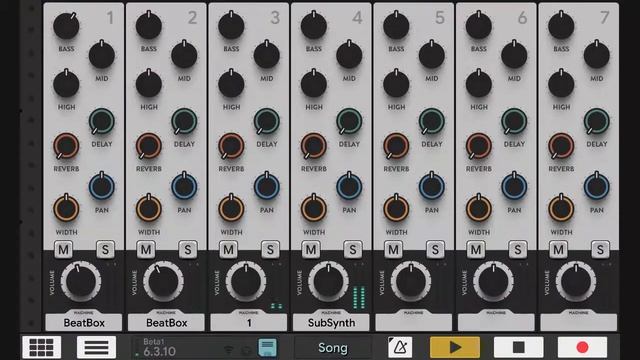Open the channel 1 BeatBox machine label
The height and width of the screenshot is (360, 640).
84,322
